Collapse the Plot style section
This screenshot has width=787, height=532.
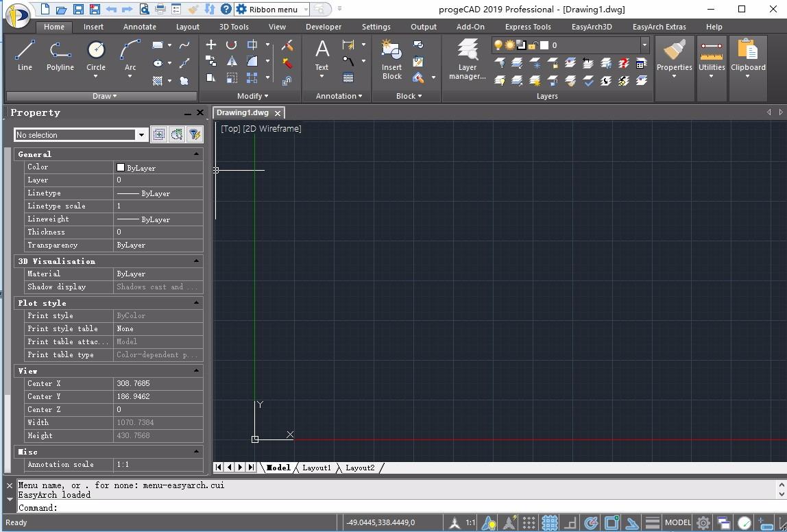point(196,302)
